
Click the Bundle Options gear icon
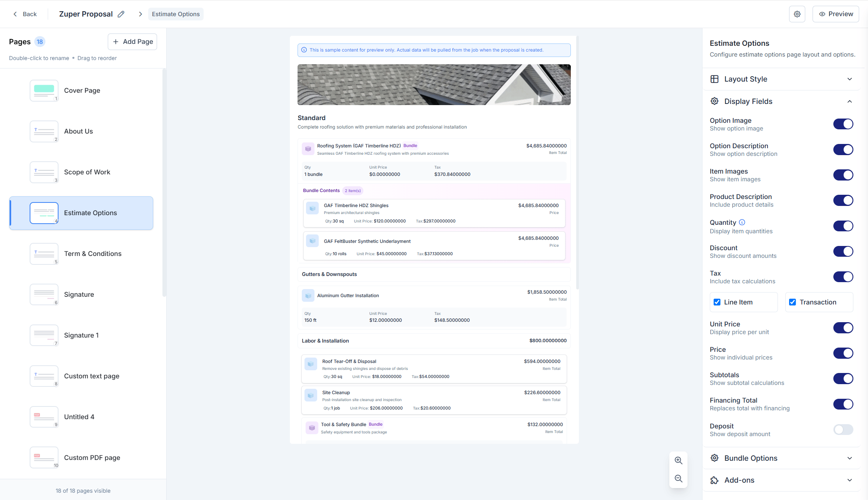pyautogui.click(x=714, y=458)
